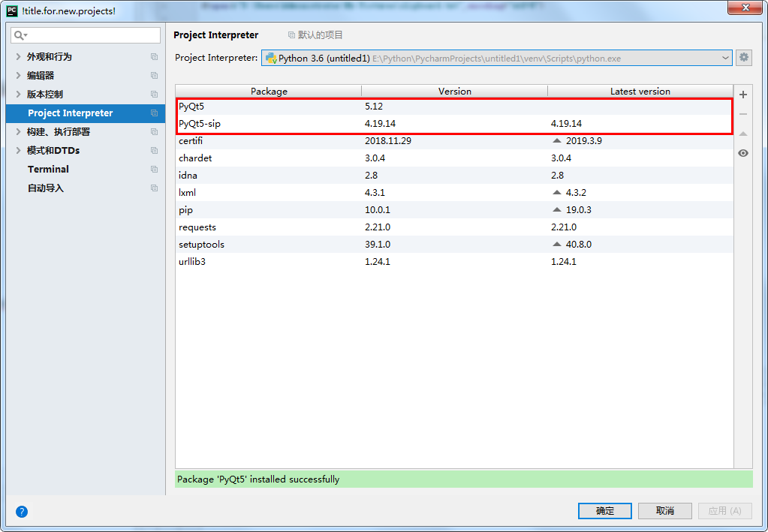Image resolution: width=768 pixels, height=532 pixels.
Task: Expand the 版本控制 settings group
Action: (18, 94)
